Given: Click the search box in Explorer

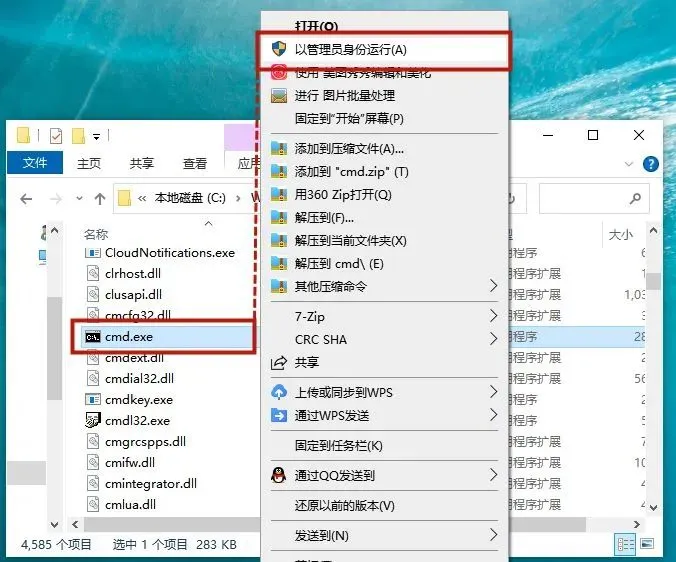Looking at the screenshot, I should (x=594, y=198).
